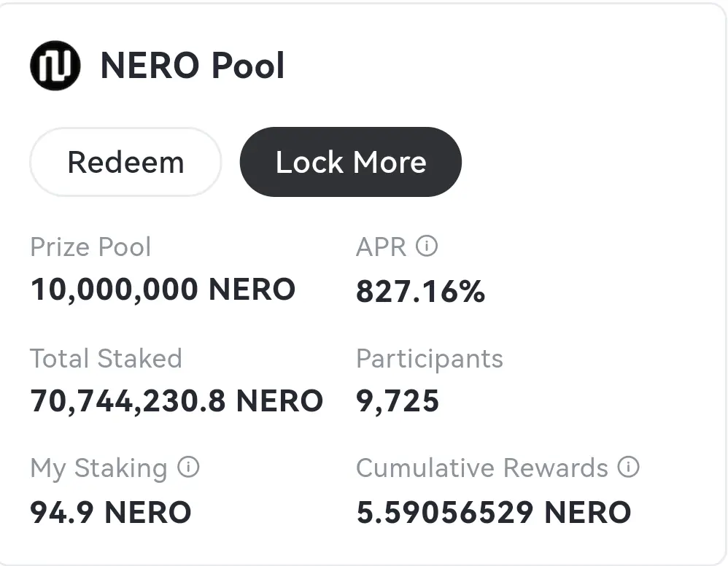Screen dimensions: 728x566
Task: Select the 94.9 NERO staking value
Action: pos(110,513)
